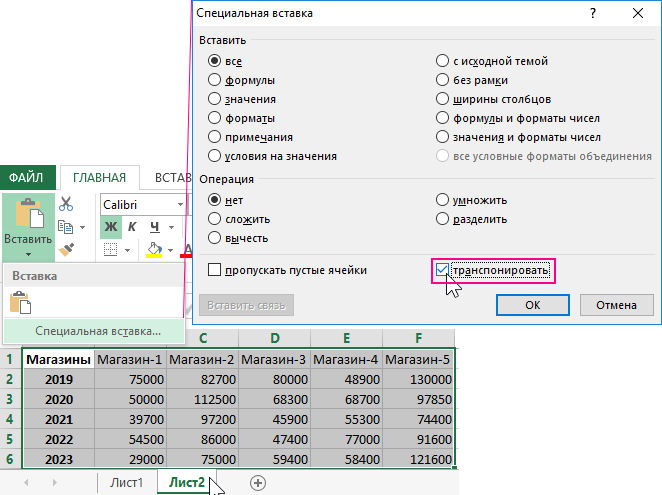Toggle italic К formatting
Image resolution: width=662 pixels, height=495 pixels.
pos(133,227)
